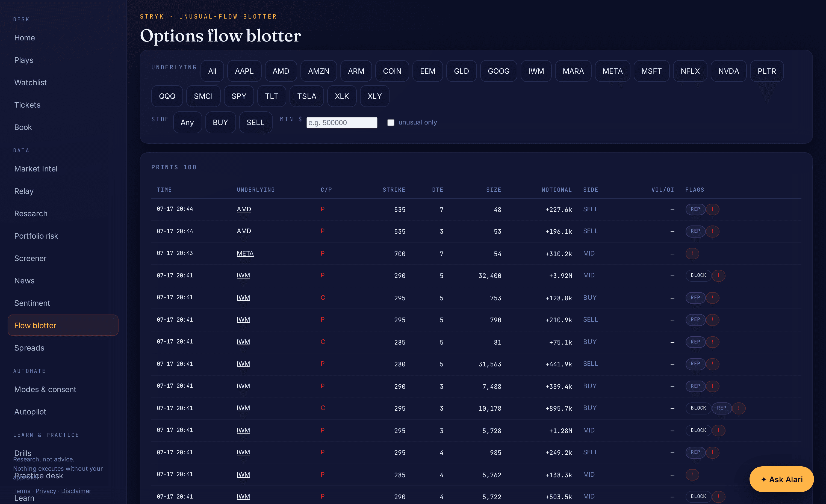This screenshot has width=826, height=504.
Task: Open the META underlying link in table
Action: click(245, 253)
